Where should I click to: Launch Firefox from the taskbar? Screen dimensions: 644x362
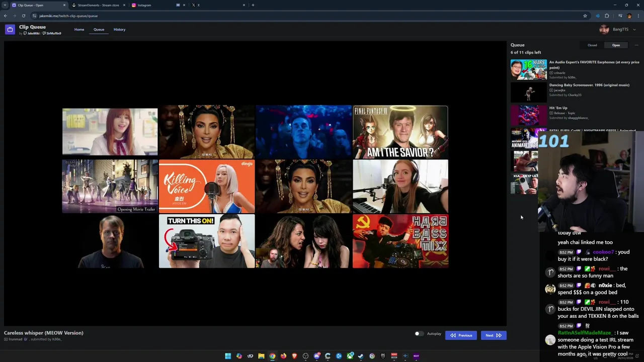(283, 356)
